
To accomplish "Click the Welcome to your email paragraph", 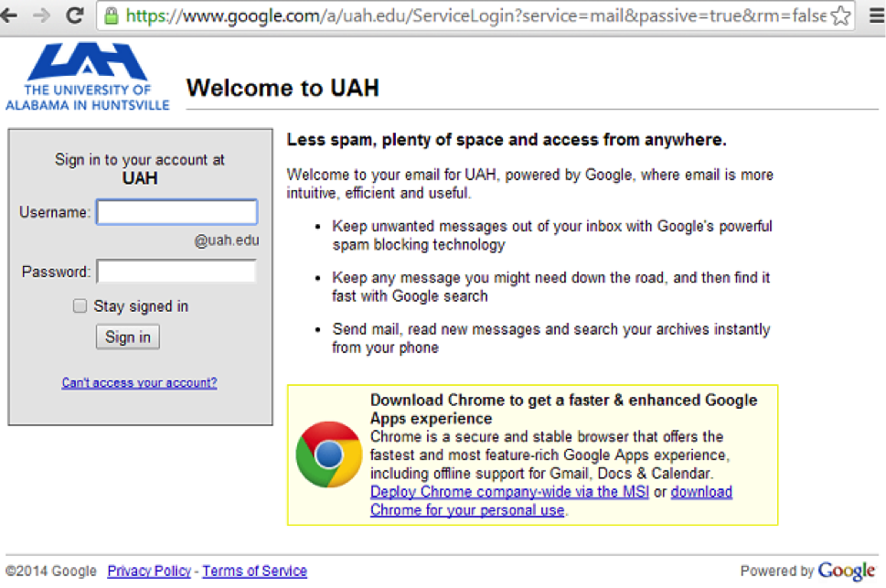I will point(529,184).
